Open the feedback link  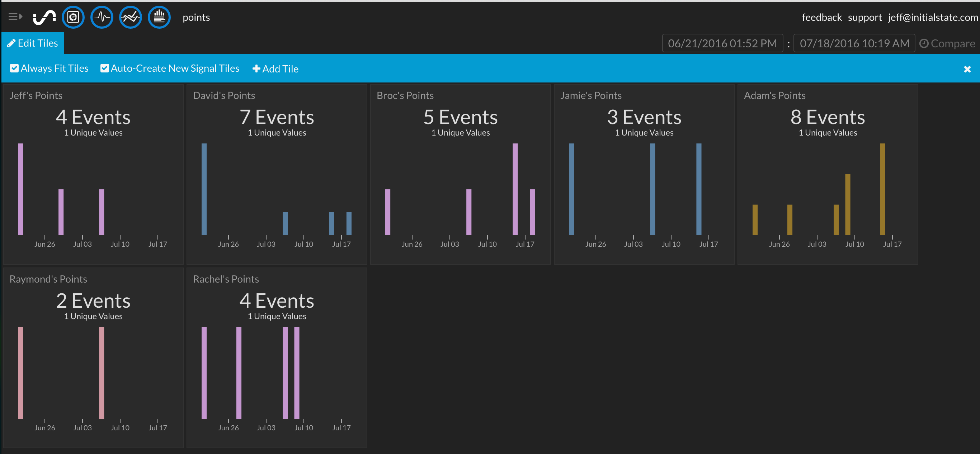coord(822,18)
